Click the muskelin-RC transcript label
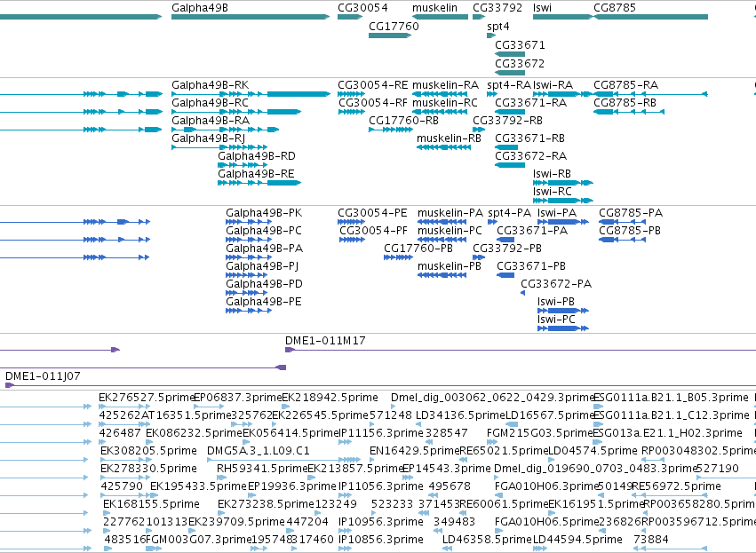Image resolution: width=756 pixels, height=553 pixels. [445, 103]
